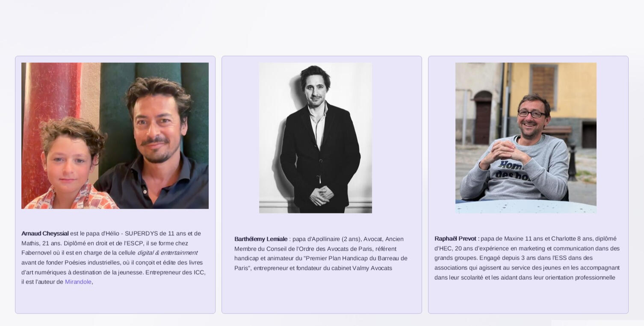Click the bold name Barthélemy Lemiale
The width and height of the screenshot is (644, 326).
(261, 239)
